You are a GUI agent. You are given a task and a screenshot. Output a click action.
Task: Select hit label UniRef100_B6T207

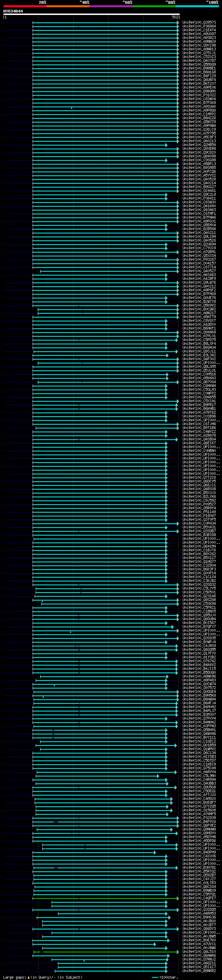point(199,83)
